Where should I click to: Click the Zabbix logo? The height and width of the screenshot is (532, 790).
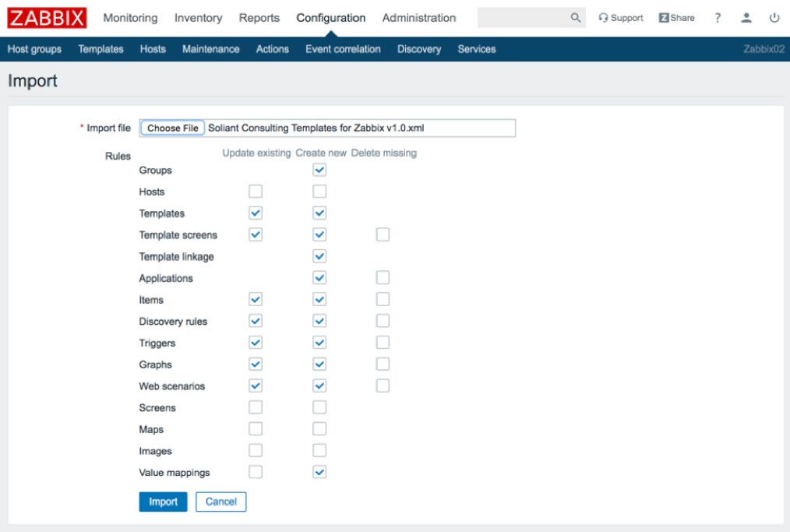coord(47,18)
